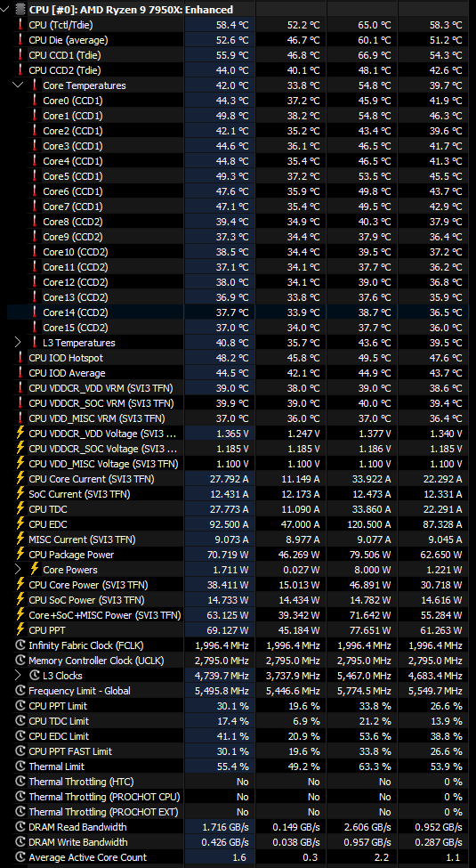The image size is (476, 868).
Task: Click clock icon beside Thermal Limit
Action: point(20,767)
